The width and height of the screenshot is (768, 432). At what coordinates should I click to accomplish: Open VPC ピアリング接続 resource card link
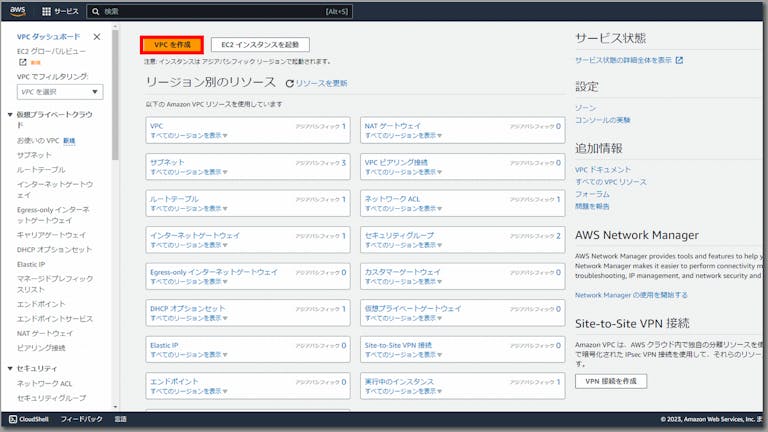396,163
